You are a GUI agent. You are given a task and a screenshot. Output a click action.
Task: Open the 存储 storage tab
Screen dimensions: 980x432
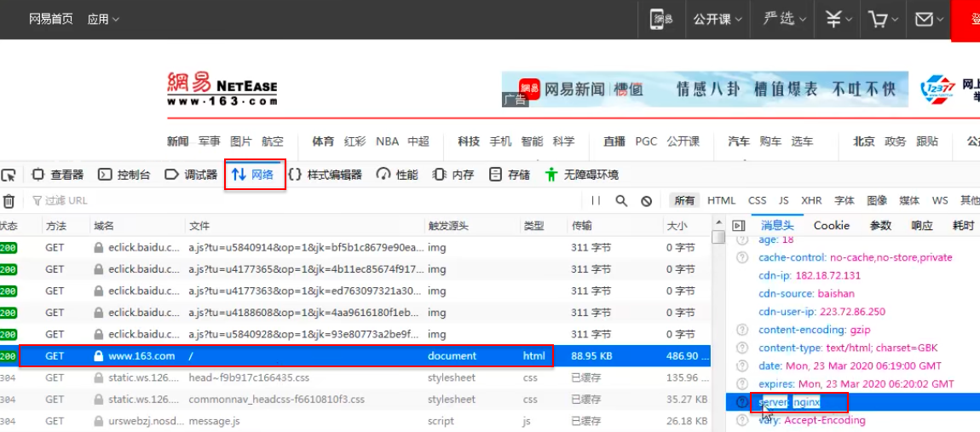(510, 175)
